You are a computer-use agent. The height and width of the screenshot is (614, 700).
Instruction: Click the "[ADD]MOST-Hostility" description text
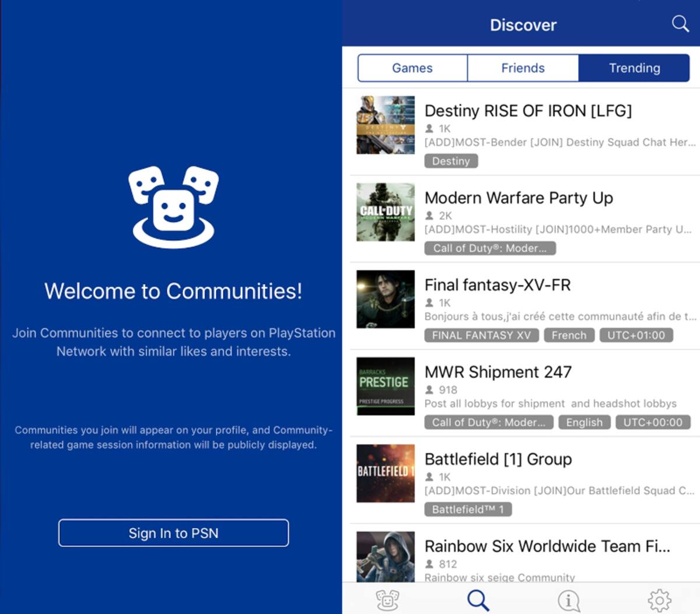pos(558,229)
